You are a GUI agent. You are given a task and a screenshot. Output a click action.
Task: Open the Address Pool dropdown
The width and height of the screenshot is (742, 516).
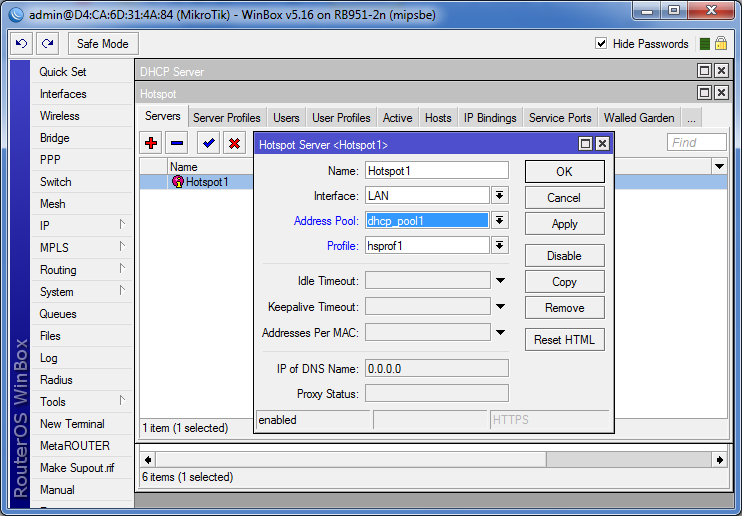[x=499, y=220]
